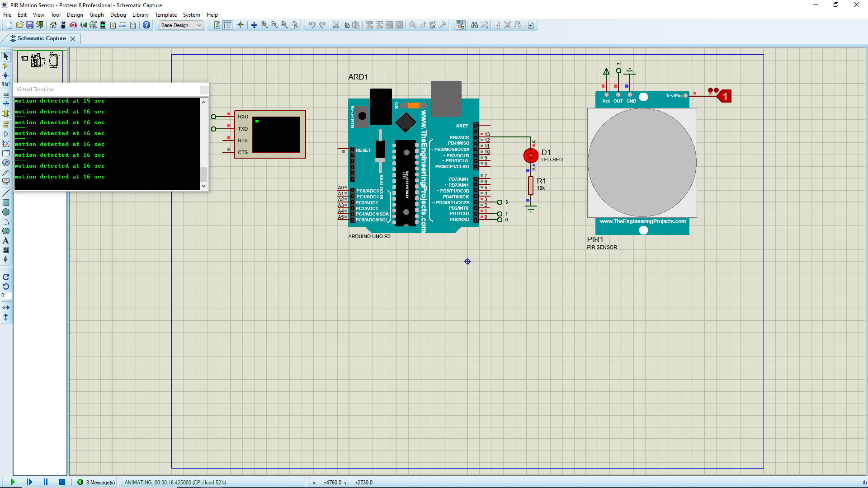Play the simulation with the Run button
This screenshot has height=488, width=868.
point(13,482)
